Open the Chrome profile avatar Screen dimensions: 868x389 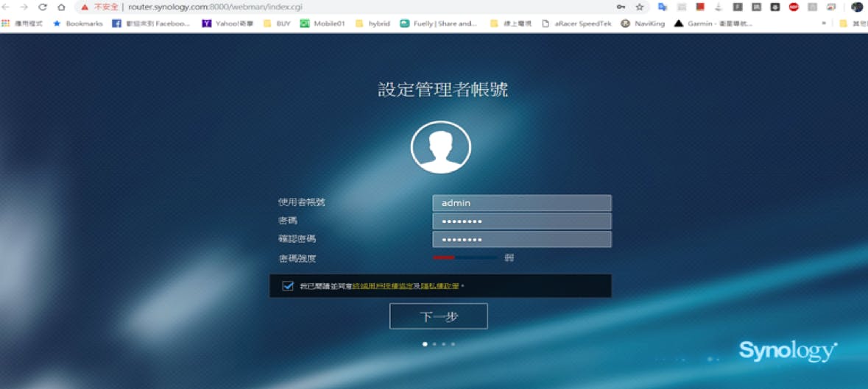click(857, 7)
